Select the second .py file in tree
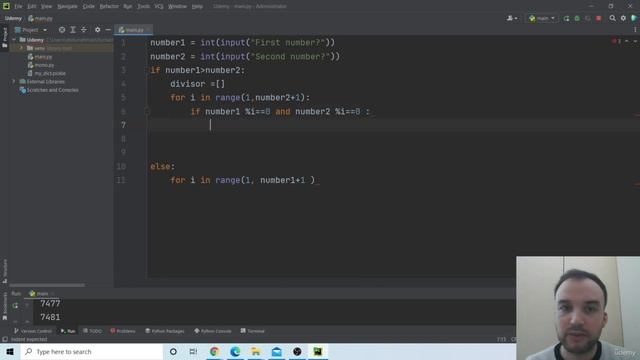 (x=41, y=65)
